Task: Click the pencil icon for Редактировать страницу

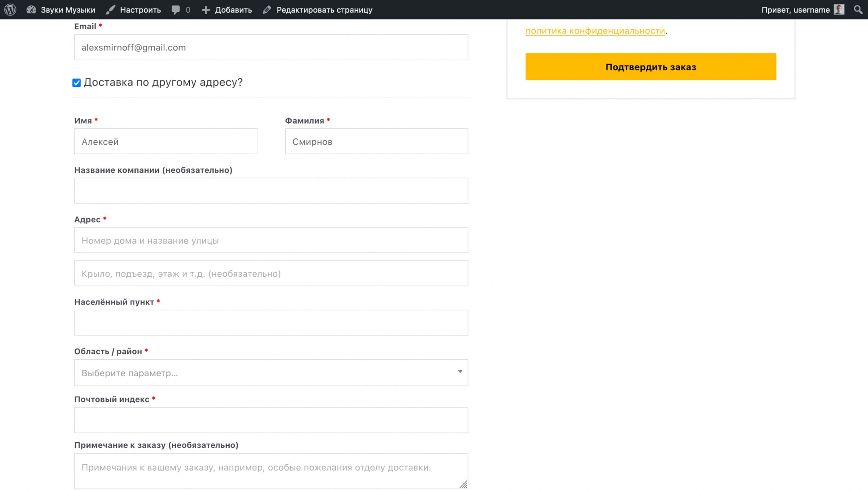Action: 267,9
